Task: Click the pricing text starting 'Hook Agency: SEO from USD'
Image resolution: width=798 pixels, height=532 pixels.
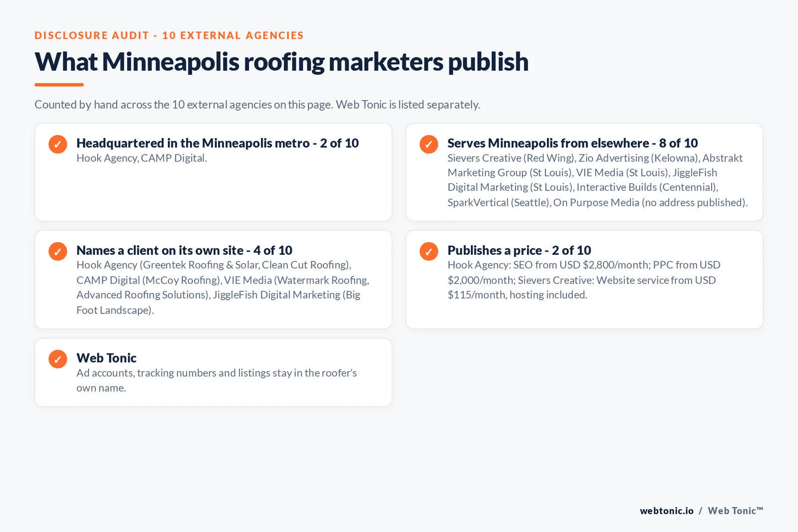Action: [x=584, y=280]
